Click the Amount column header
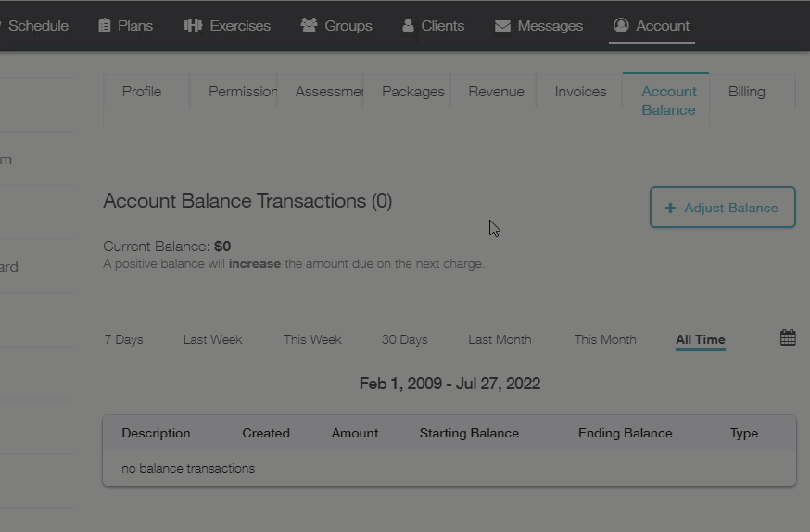The image size is (810, 532). (354, 433)
